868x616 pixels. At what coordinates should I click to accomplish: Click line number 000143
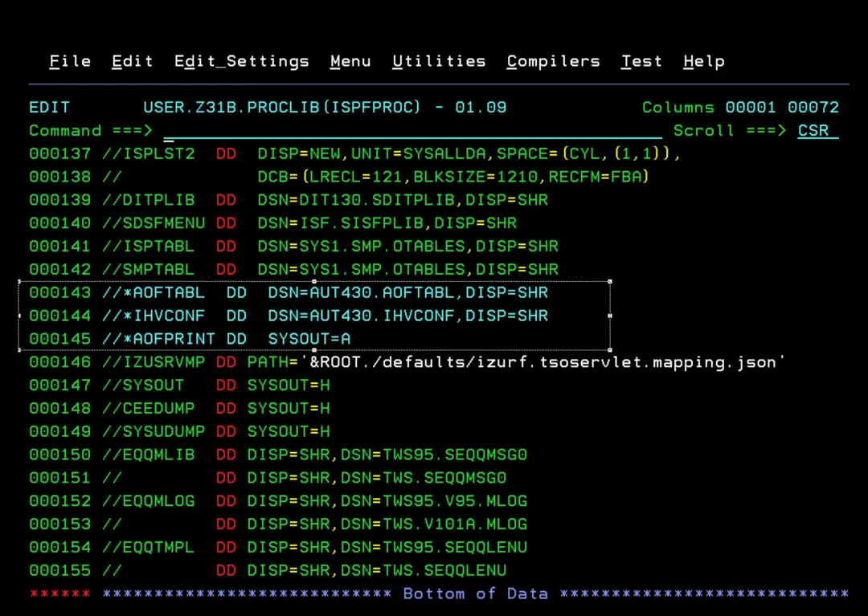(59, 292)
